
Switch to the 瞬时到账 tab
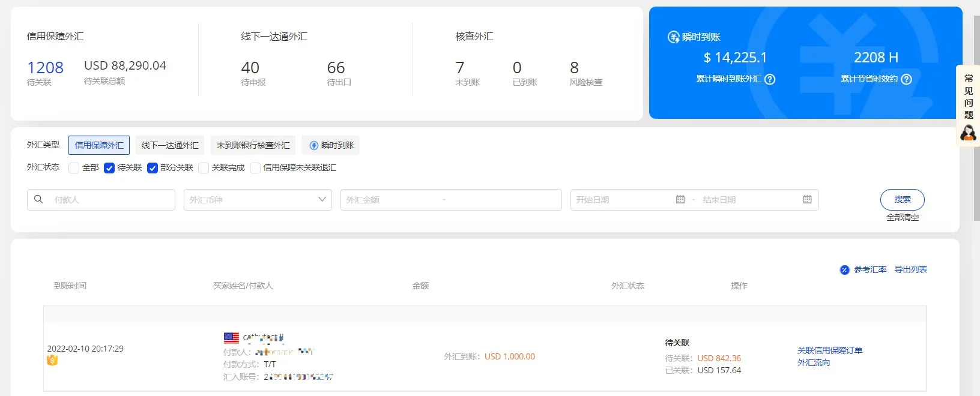click(331, 145)
